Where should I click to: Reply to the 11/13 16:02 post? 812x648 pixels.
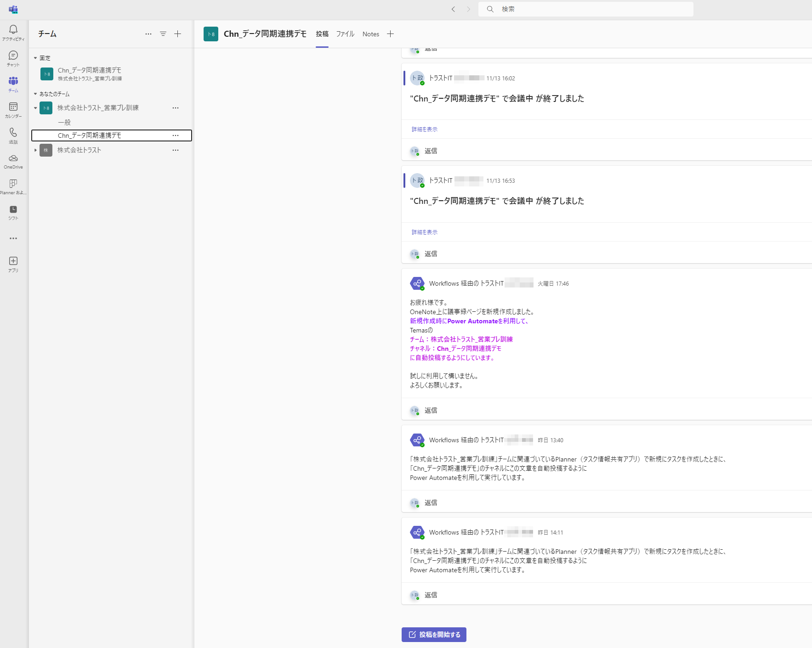[x=431, y=151]
